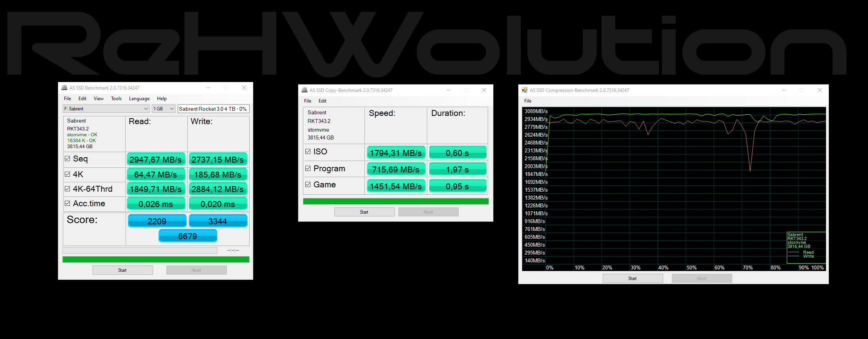Open Edit menu in AS SSD Benchmark
The height and width of the screenshot is (339, 868).
pyautogui.click(x=82, y=99)
